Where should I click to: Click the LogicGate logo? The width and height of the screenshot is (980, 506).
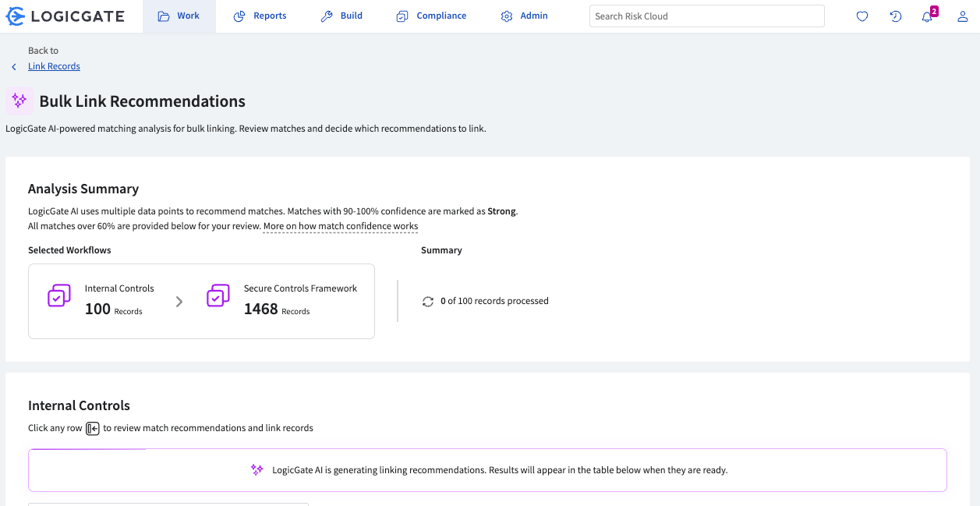tap(65, 16)
